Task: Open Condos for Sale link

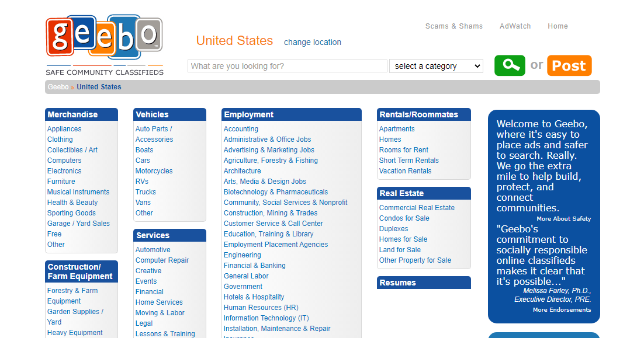Action: click(404, 218)
